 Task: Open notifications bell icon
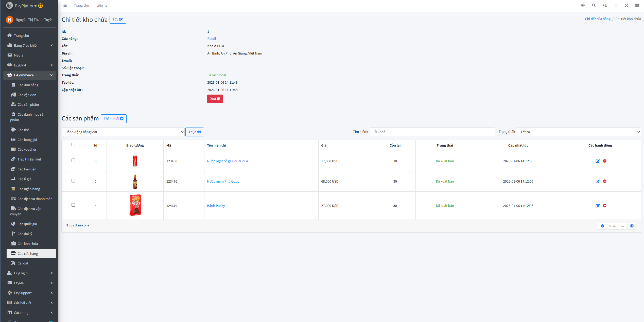point(616,5)
